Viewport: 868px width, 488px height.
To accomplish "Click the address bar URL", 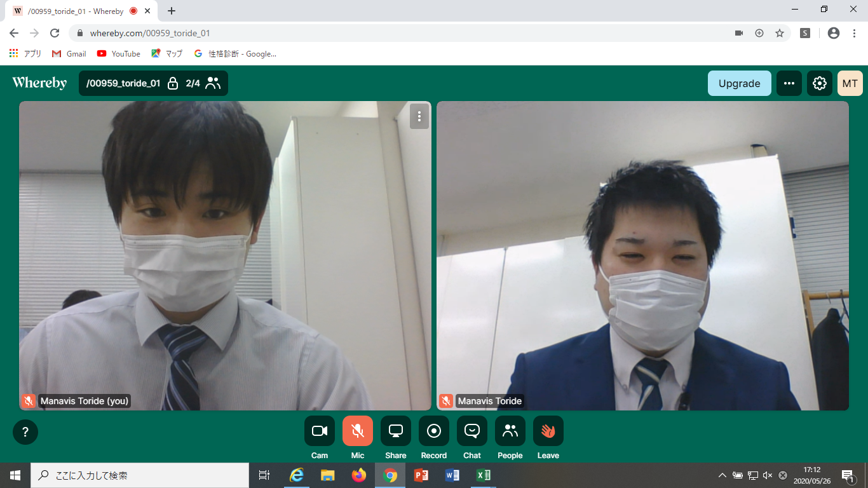I will point(149,33).
